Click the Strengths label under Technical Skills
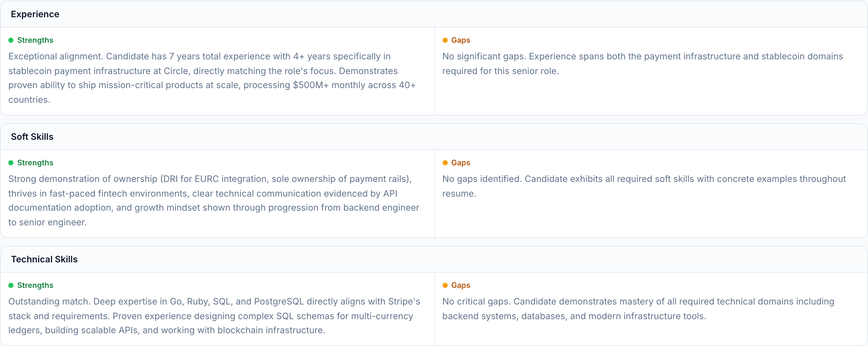The image size is (868, 346). point(35,285)
